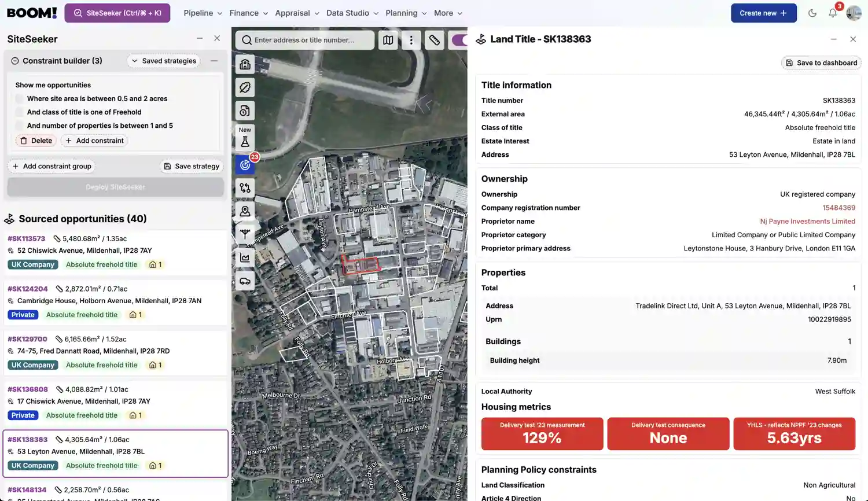Open the user avatar profile
This screenshot has width=868, height=501.
pos(854,13)
